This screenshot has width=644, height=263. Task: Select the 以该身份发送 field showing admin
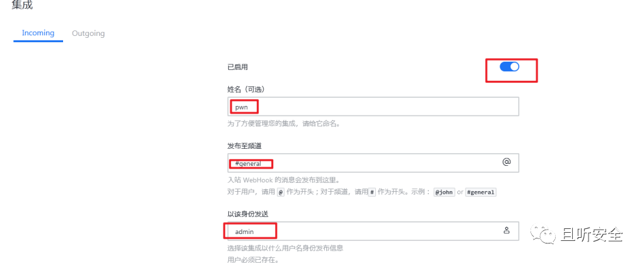coord(373,231)
